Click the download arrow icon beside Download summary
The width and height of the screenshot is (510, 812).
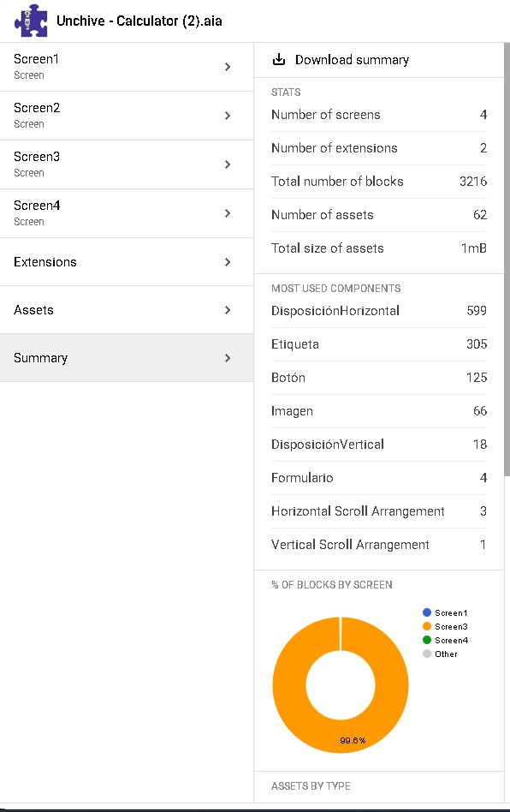pos(279,59)
